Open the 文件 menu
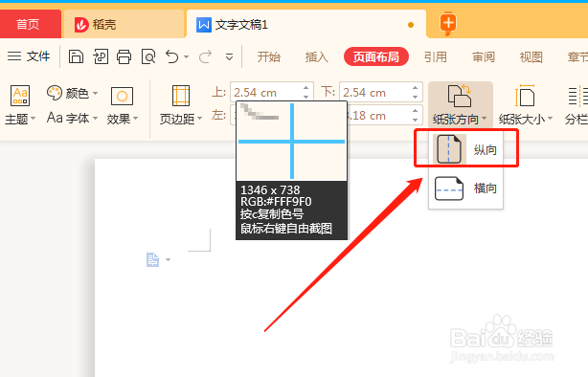Screen dimensions: 588x377 point(29,56)
